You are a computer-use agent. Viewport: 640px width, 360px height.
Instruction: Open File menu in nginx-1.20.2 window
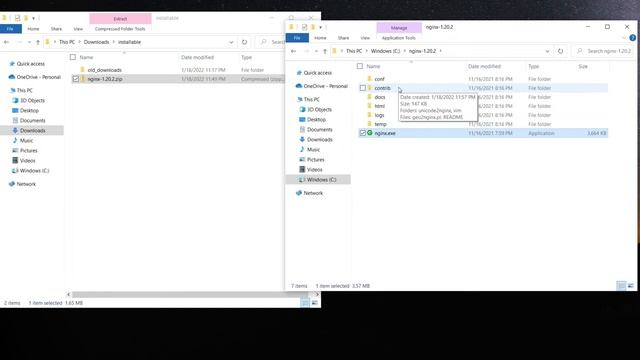click(x=297, y=38)
